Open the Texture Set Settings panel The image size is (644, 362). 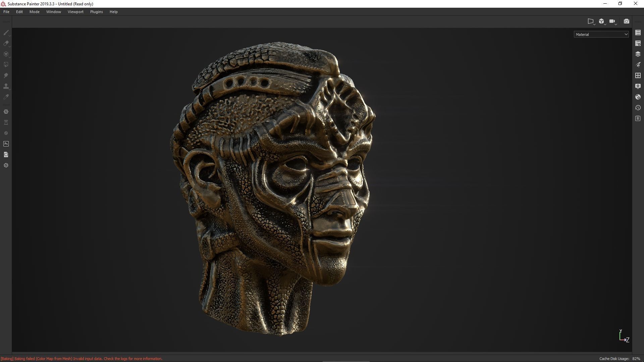coord(638,43)
